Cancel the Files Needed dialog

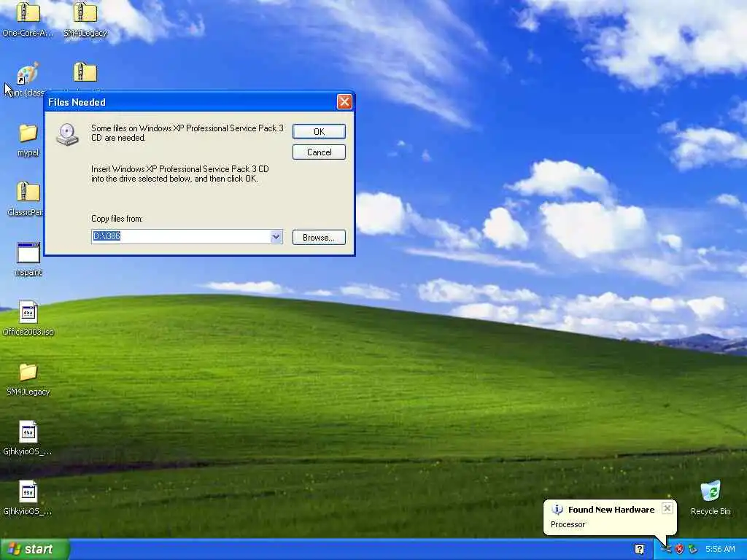tap(319, 152)
